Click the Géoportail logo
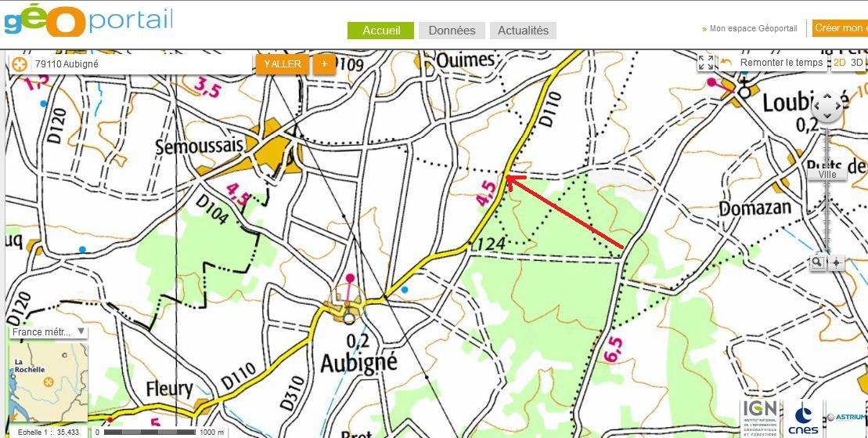Screen dimensions: 868x438 [87, 21]
